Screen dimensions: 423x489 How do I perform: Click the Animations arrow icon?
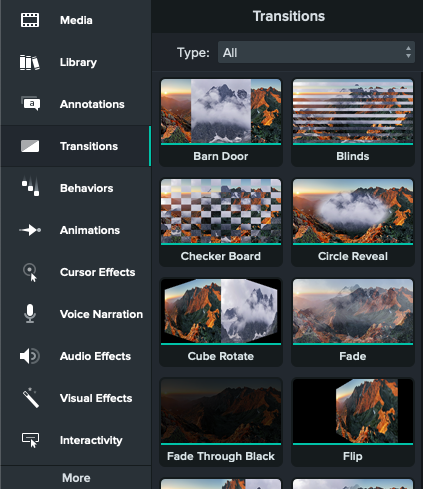coord(30,230)
